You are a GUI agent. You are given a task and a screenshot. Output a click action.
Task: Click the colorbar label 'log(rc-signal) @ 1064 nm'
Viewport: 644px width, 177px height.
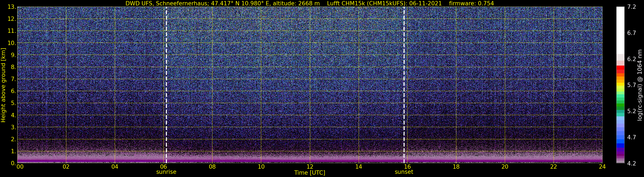pyautogui.click(x=640, y=85)
